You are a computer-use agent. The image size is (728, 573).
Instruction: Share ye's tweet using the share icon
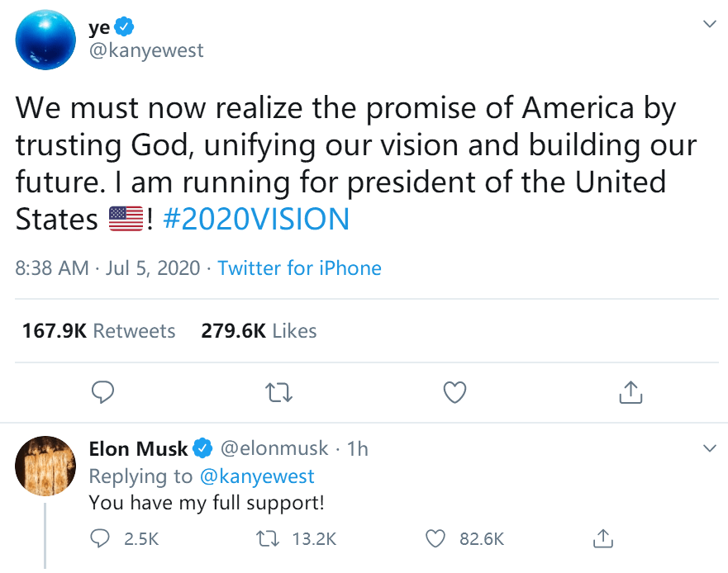[x=630, y=392]
